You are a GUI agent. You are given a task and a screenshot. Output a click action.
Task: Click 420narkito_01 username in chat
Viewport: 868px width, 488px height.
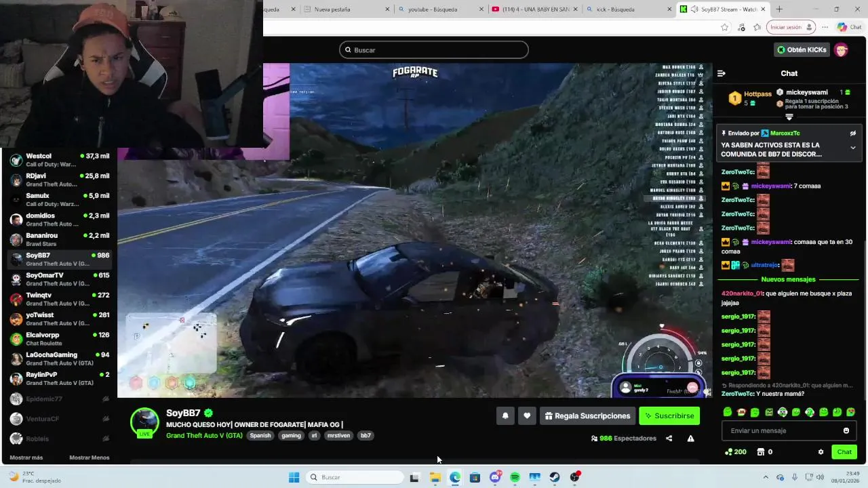(x=742, y=293)
